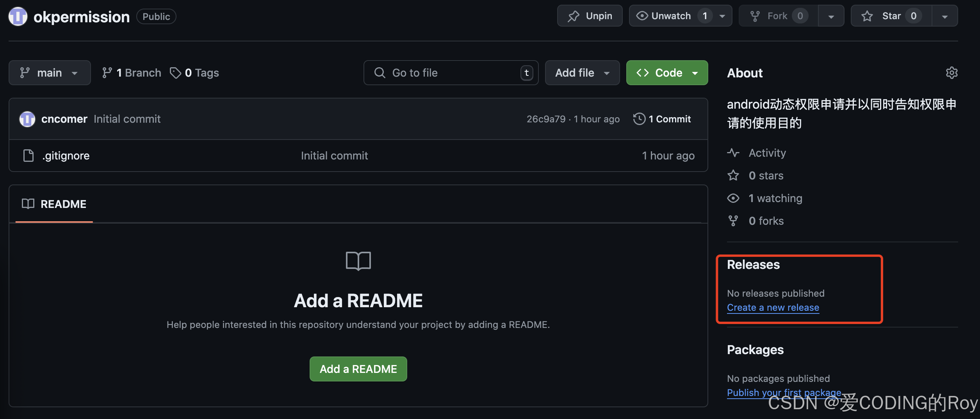Click the watch count 1 badge
980x419 pixels.
click(705, 16)
